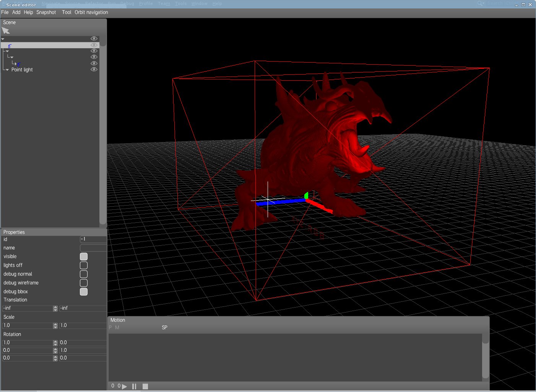Play the motion animation

[124, 386]
